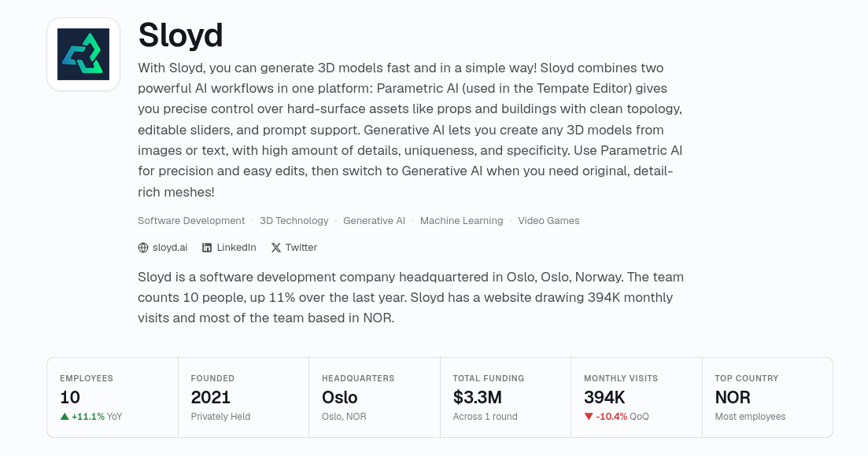Click the 'Across 1 round' funding text
The image size is (868, 456).
pyautogui.click(x=485, y=416)
